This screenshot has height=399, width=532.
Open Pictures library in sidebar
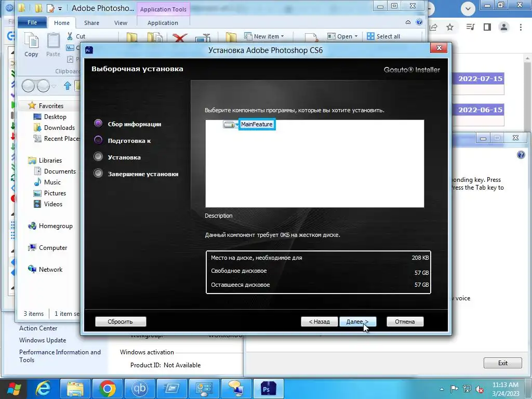[x=55, y=193]
